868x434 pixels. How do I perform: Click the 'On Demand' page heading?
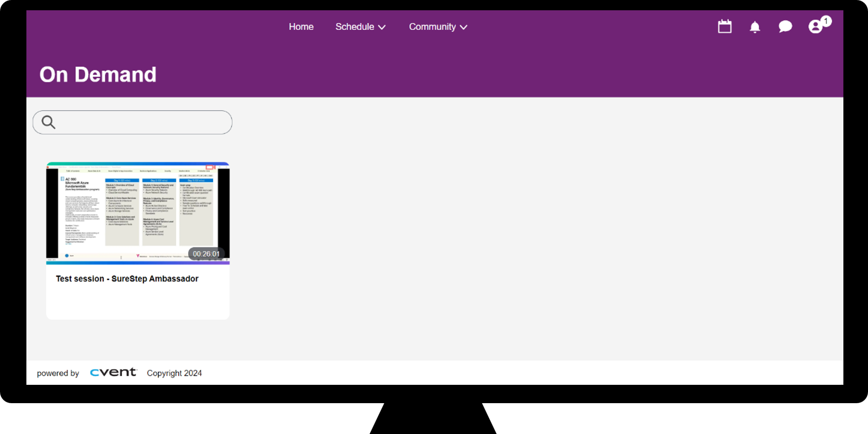[x=98, y=74]
